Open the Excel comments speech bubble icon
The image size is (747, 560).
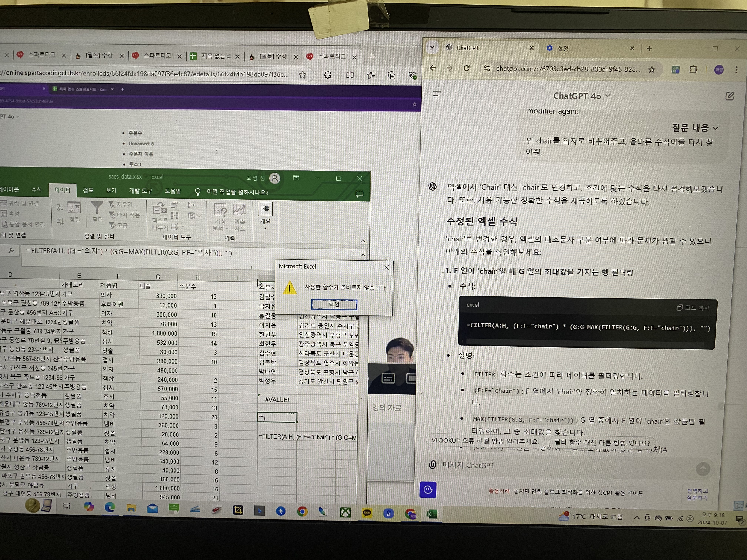[x=359, y=194]
